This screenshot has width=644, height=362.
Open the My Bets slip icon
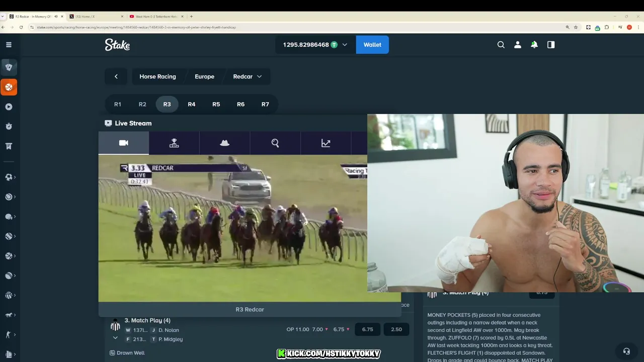click(9, 146)
